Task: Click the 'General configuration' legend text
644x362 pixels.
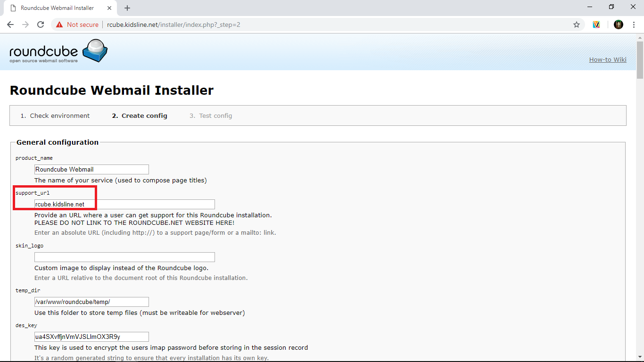Action: (58, 142)
